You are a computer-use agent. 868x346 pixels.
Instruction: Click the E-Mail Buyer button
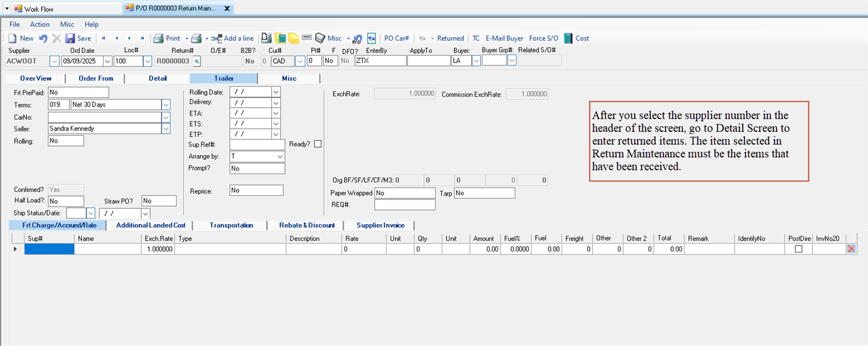[504, 38]
